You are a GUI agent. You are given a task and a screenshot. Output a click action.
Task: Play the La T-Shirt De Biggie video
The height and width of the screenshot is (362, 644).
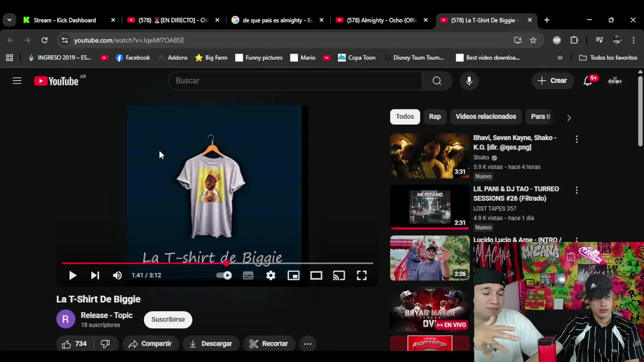72,276
